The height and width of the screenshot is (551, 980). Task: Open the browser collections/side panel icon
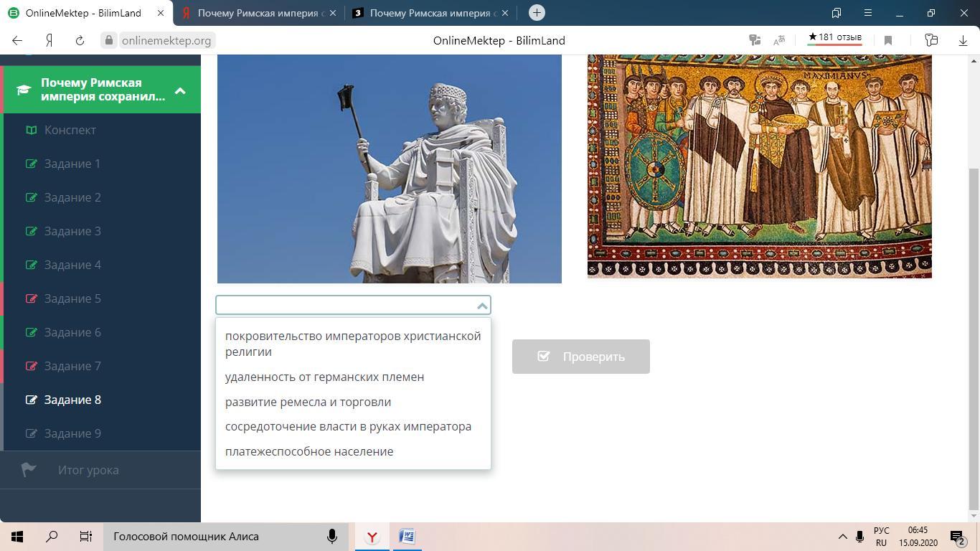(x=837, y=13)
